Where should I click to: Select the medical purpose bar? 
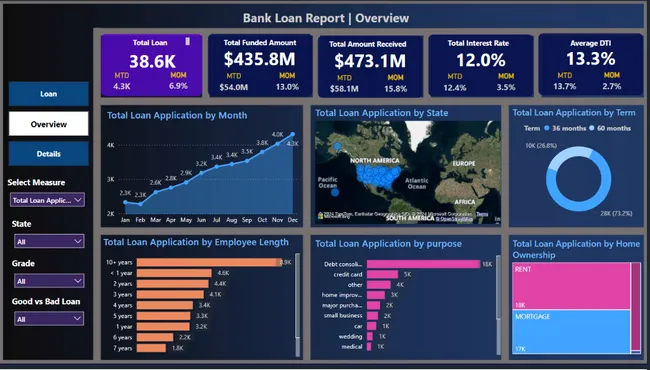369,347
